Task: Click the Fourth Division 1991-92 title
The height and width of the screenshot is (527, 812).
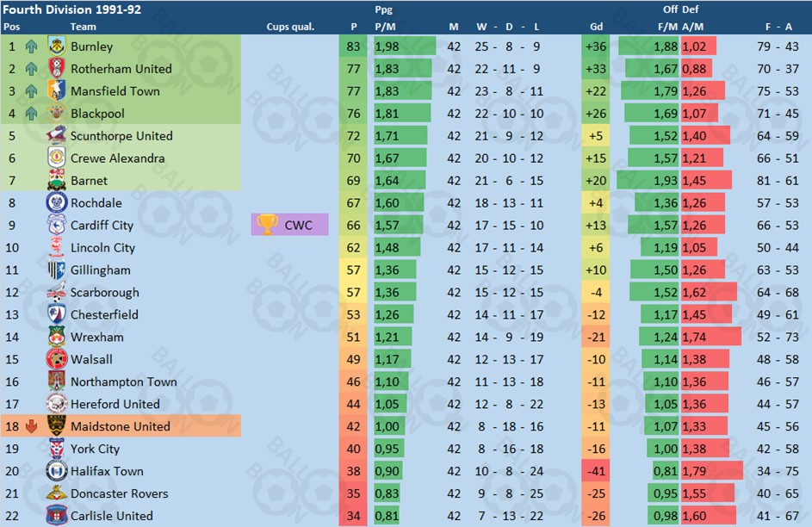Action: coord(72,9)
